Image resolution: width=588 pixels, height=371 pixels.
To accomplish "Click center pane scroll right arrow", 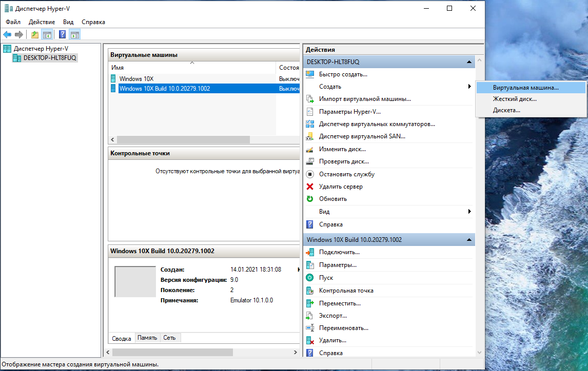I will point(296,352).
